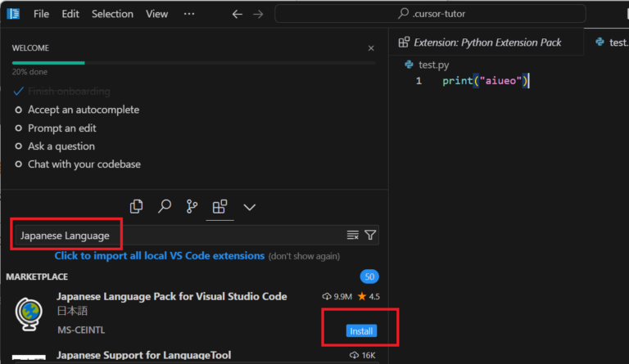Click the Japanese Language Pack globe icon
The height and width of the screenshot is (364, 629).
pos(29,314)
